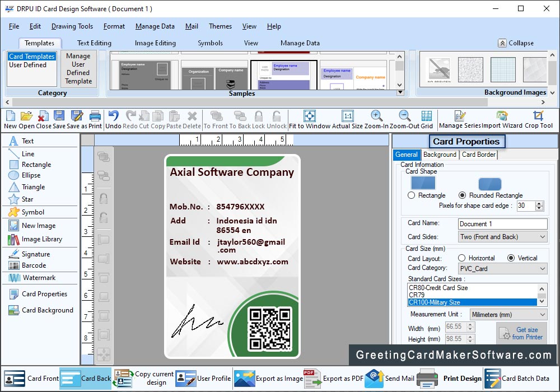Set card layout to Vertical

pos(511,258)
